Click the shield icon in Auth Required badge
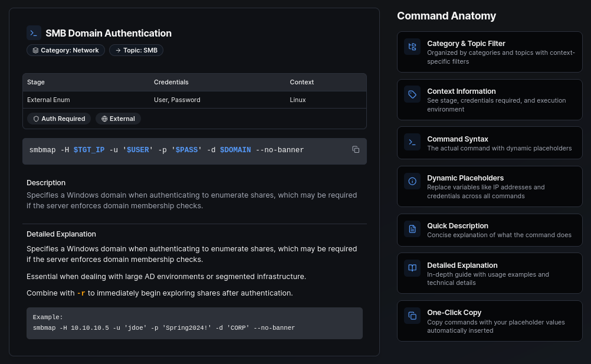This screenshot has height=364, width=591. point(36,119)
